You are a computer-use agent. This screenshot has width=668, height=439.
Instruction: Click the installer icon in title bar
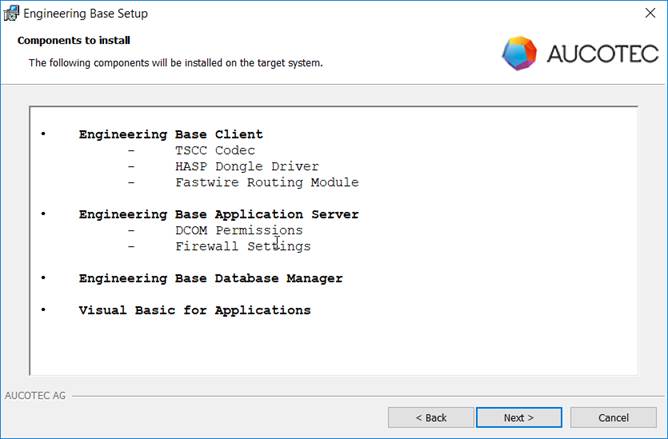pos(11,13)
